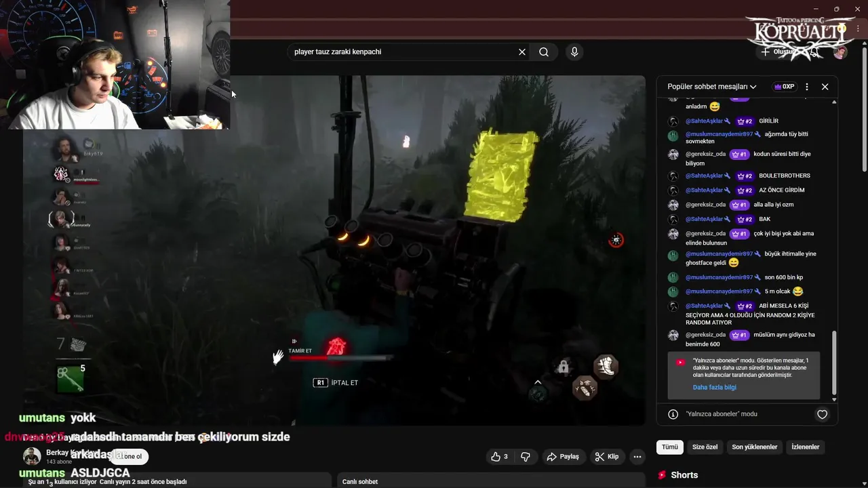Open the Oluştur create button
868x488 pixels.
[777, 52]
